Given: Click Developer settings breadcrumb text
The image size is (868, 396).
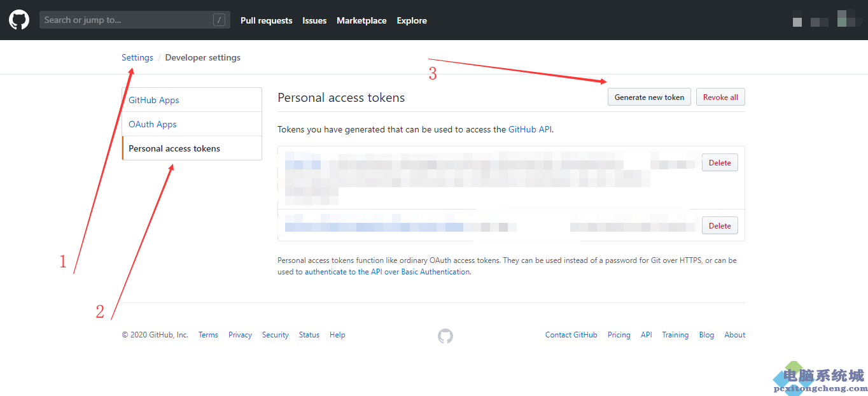Looking at the screenshot, I should (203, 57).
